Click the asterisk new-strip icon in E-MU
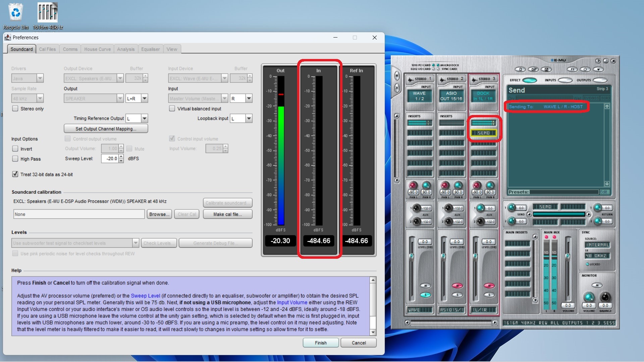This screenshot has height=362, width=644. [397, 76]
